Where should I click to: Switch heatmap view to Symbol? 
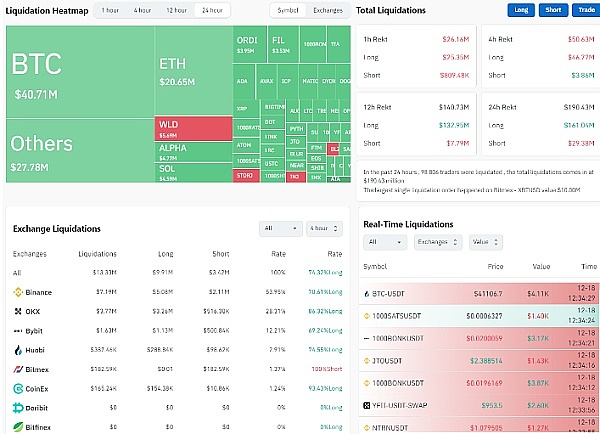tap(287, 10)
